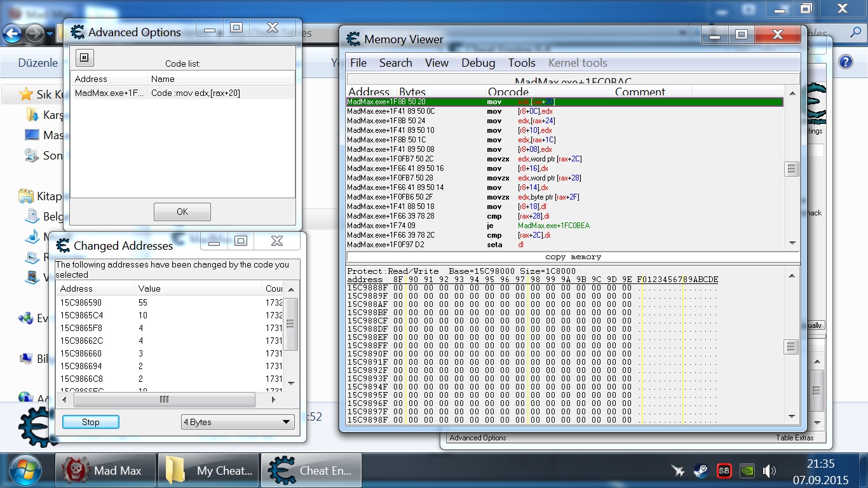The width and height of the screenshot is (868, 488).
Task: Click the jet plane tray icon
Action: 678,471
